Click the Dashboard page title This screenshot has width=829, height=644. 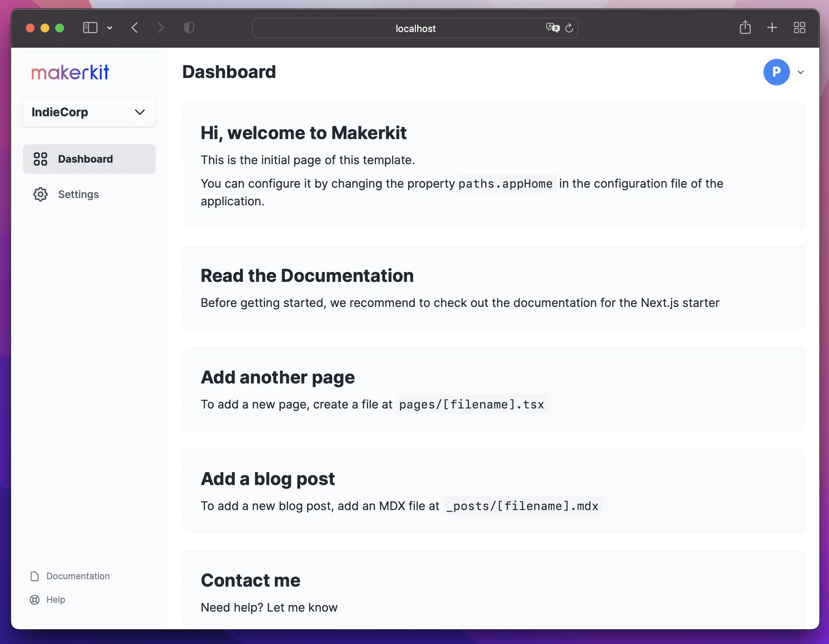click(x=229, y=72)
